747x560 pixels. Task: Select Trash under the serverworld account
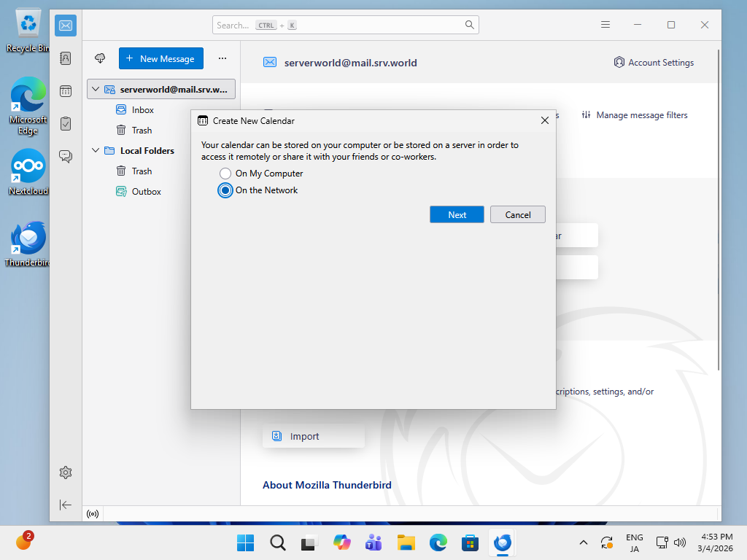pos(161,130)
